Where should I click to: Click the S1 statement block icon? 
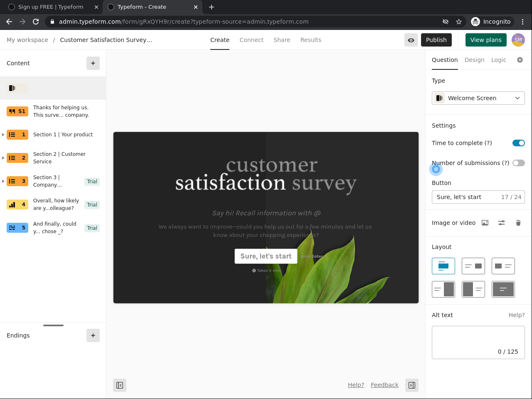[x=17, y=111]
